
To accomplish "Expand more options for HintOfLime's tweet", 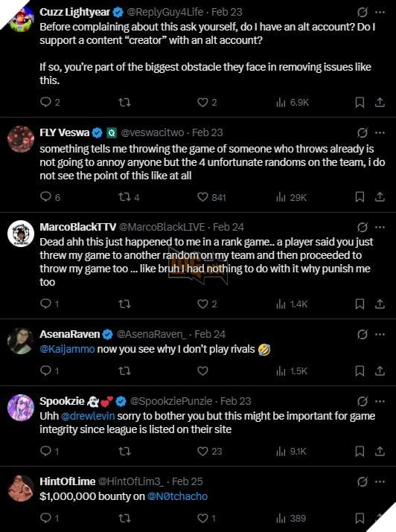I will (x=380, y=481).
